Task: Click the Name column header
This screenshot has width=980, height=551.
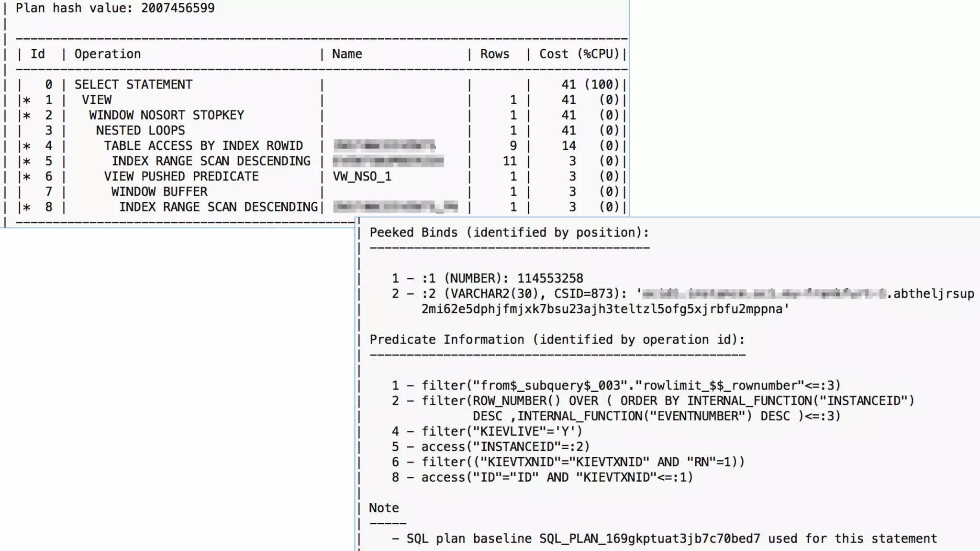Action: (x=347, y=54)
